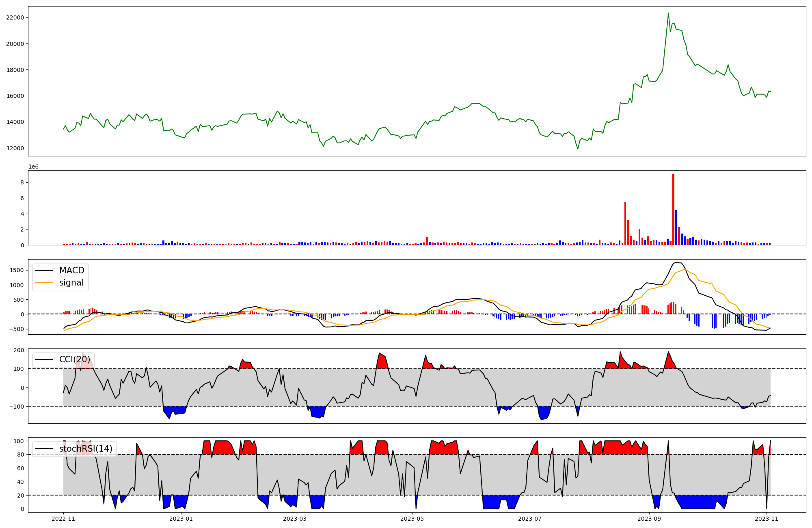This screenshot has height=528, width=812.
Task: Click the 2023-09 date tick label
Action: point(649,519)
